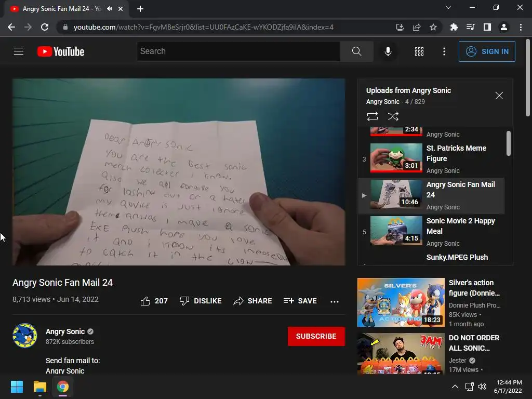Click the SIGN IN button
The width and height of the screenshot is (532, 399).
(x=487, y=51)
